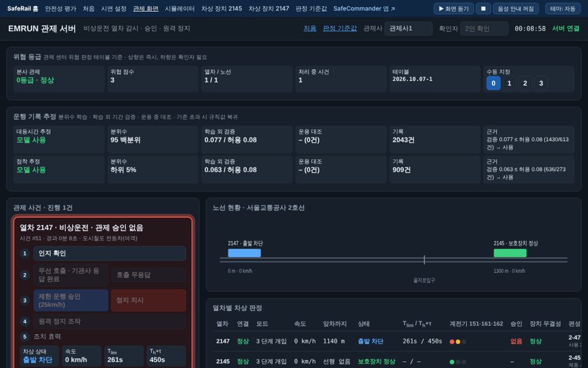The image size is (588, 368).
Task: Open 판정 기준값 in top navigation bar
Action: tap(311, 8)
